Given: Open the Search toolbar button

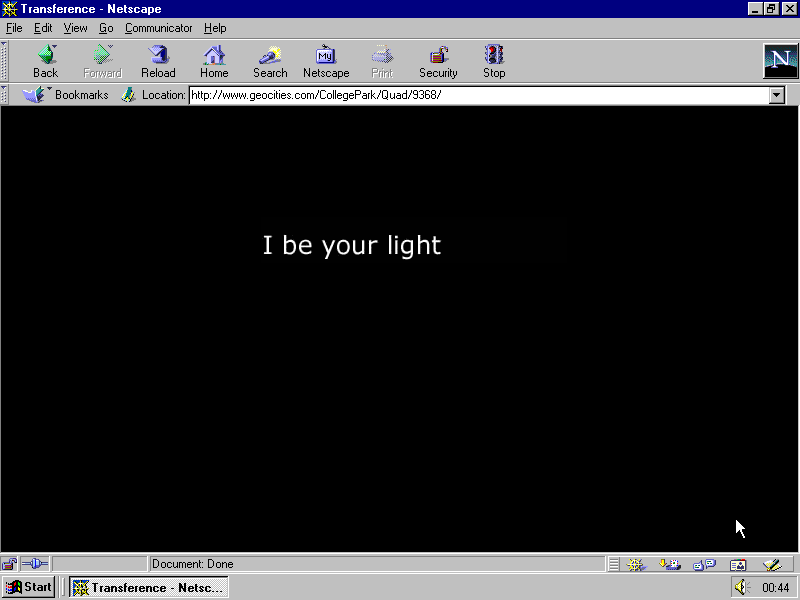Looking at the screenshot, I should pos(270,60).
